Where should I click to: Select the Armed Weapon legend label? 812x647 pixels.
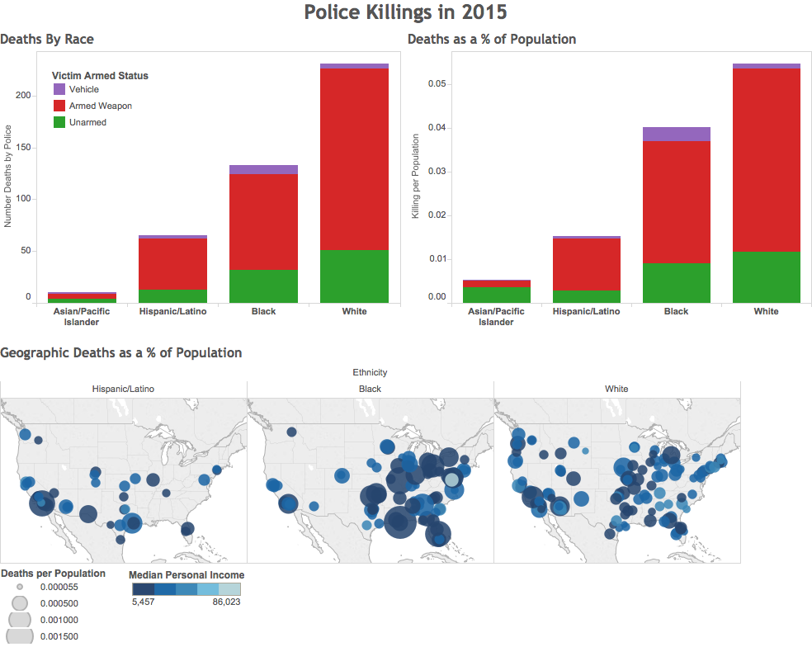(101, 106)
